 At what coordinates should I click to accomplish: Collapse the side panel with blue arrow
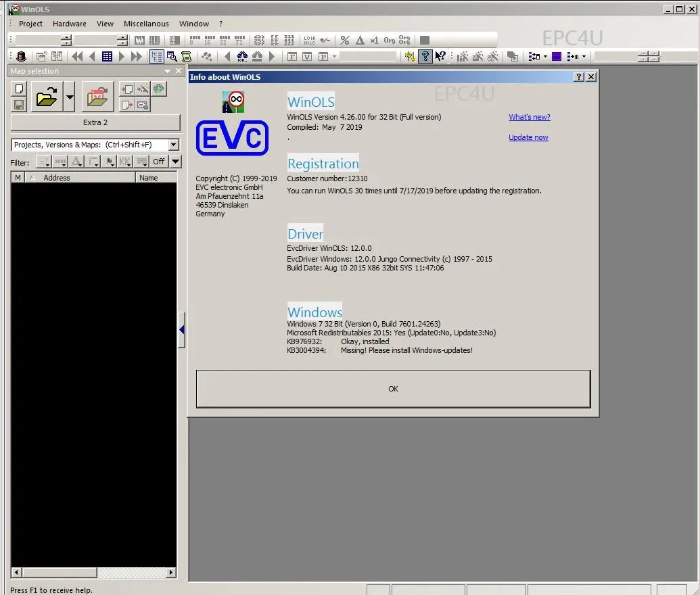(x=182, y=330)
